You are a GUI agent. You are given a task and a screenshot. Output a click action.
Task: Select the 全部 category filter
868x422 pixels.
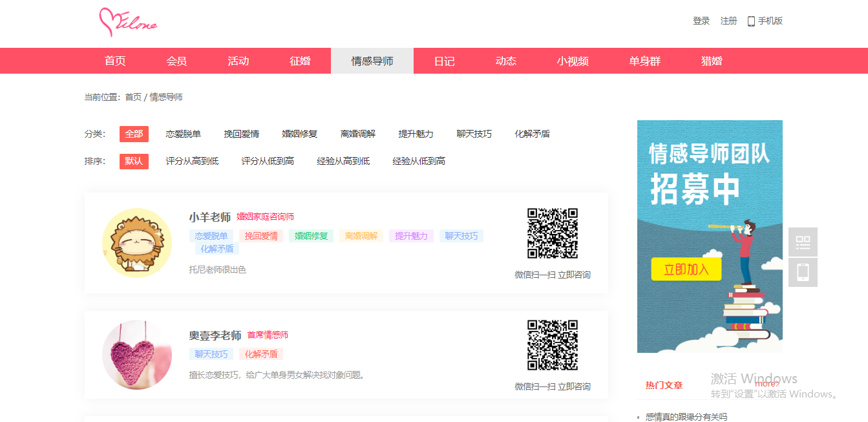pyautogui.click(x=134, y=134)
